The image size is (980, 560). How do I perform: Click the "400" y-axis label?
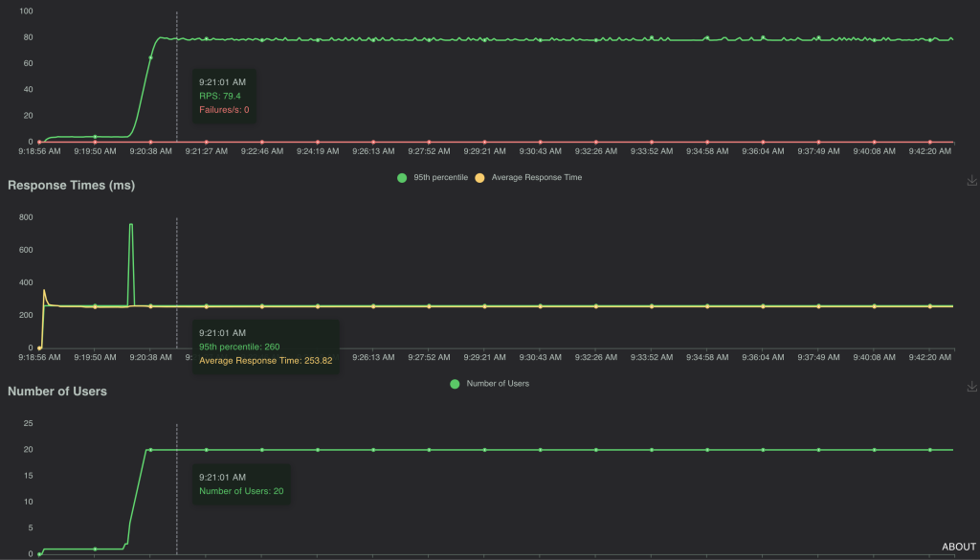pos(26,282)
